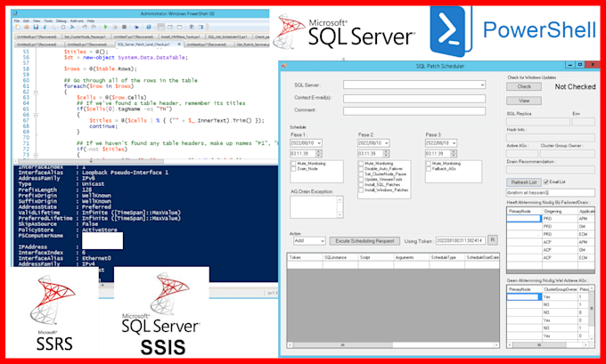606x364 pixels.
Task: Click the schedule grid horizontal scrollbar
Action: pyautogui.click(x=393, y=344)
